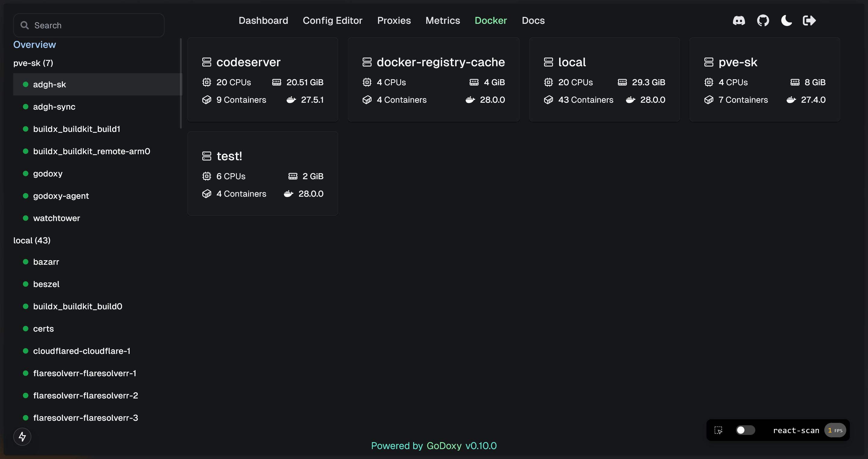Viewport: 868px width, 459px height.
Task: Open the Discord icon in the top bar
Action: 739,20
